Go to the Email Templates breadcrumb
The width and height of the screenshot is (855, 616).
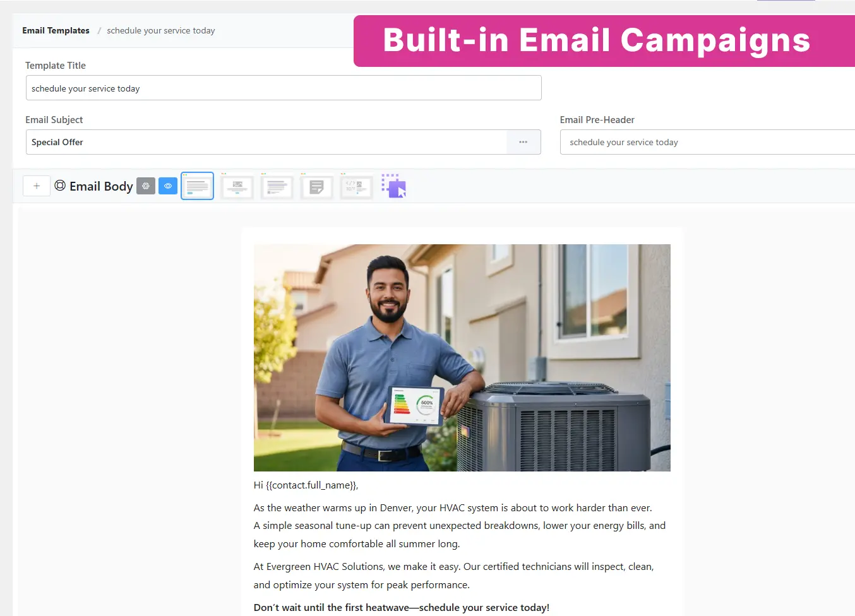click(x=56, y=30)
